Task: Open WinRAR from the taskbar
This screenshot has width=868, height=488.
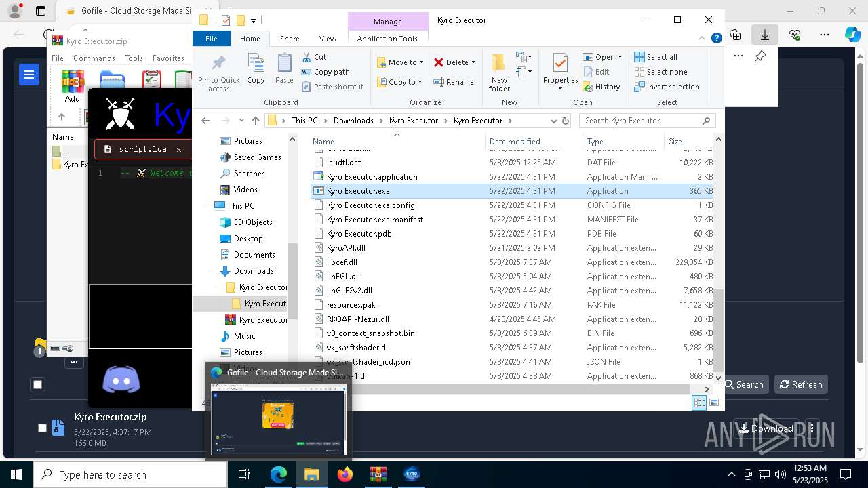Action: pyautogui.click(x=378, y=474)
